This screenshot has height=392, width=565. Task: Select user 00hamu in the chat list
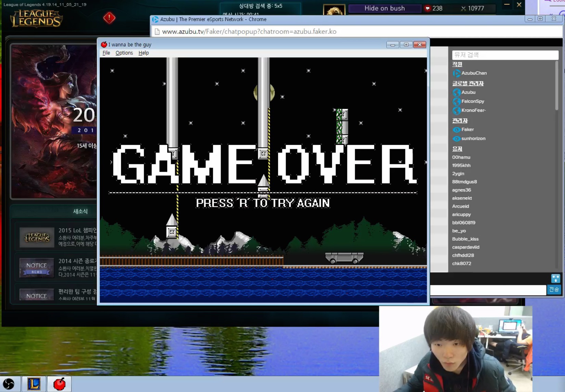coord(461,158)
